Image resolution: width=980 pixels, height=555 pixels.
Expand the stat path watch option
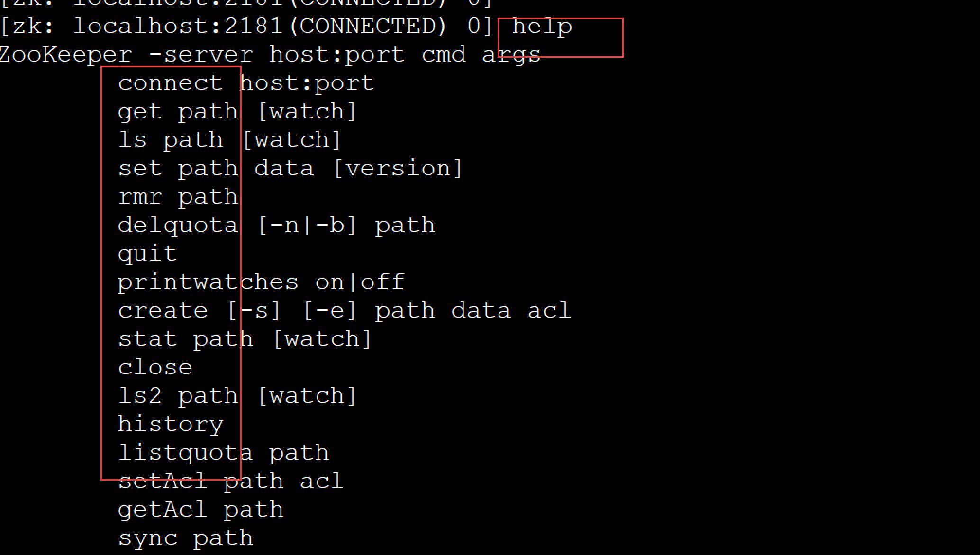245,338
